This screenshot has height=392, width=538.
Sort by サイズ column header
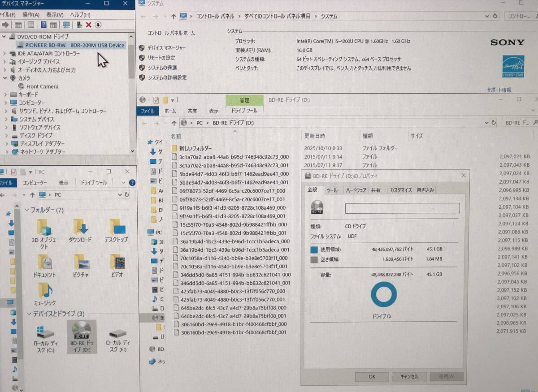[x=417, y=136]
